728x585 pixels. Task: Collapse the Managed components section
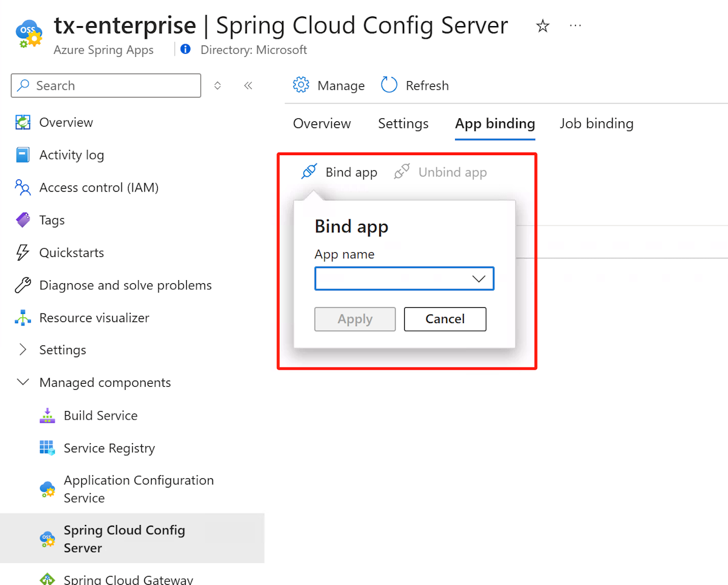23,383
